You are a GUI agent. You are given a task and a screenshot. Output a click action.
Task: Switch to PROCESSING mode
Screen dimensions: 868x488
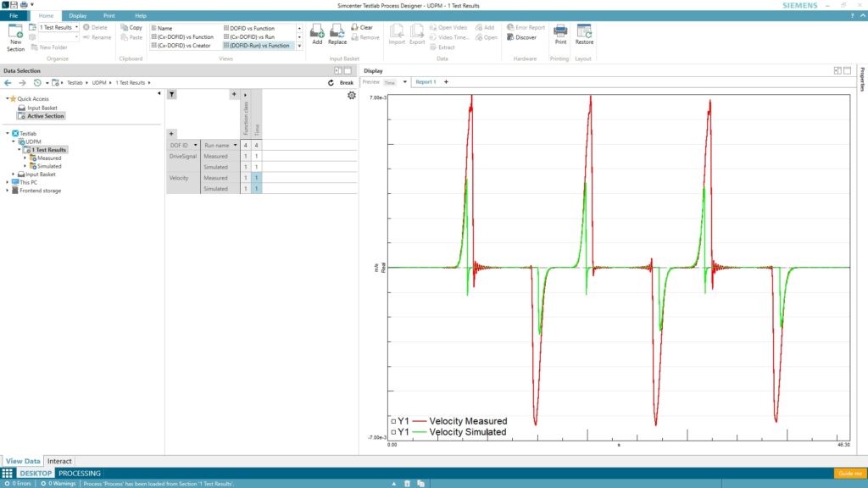[80, 474]
